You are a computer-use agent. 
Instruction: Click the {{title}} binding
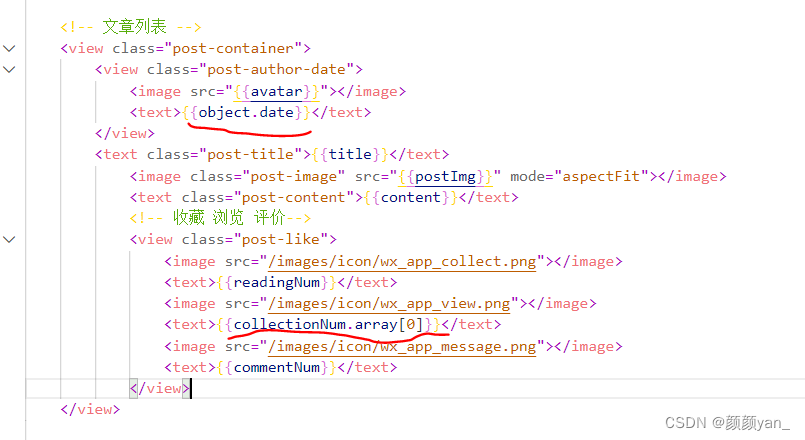[350, 155]
